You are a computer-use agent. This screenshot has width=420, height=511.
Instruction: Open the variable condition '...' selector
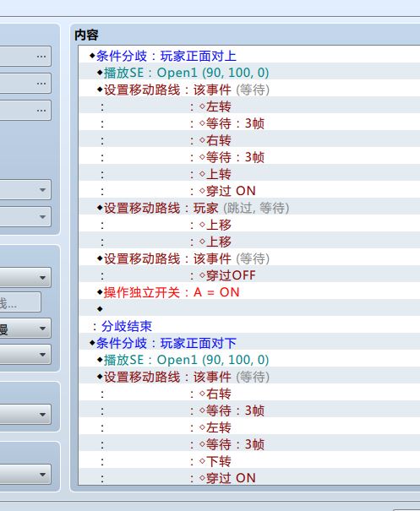(41, 110)
